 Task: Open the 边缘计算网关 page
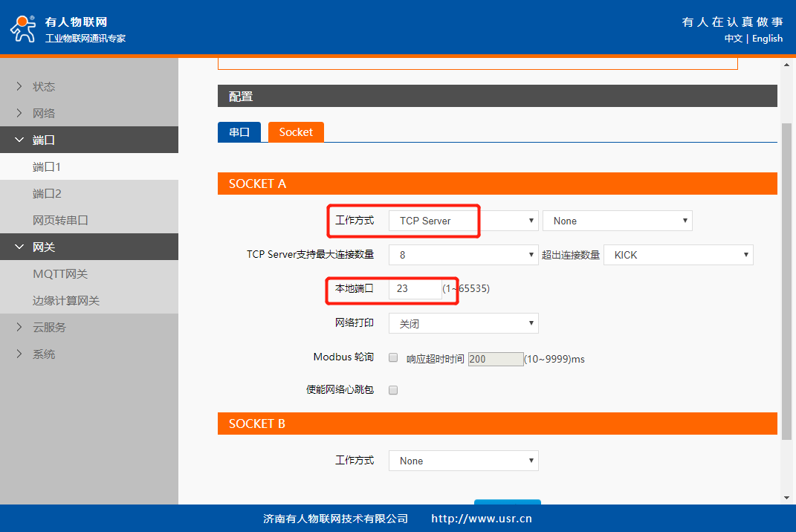pos(65,301)
